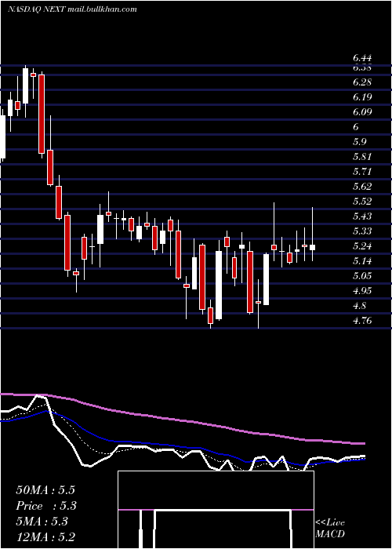Click the '5MA : 5.3' legend value
Viewport: 392px width, 549px height.
point(42,522)
